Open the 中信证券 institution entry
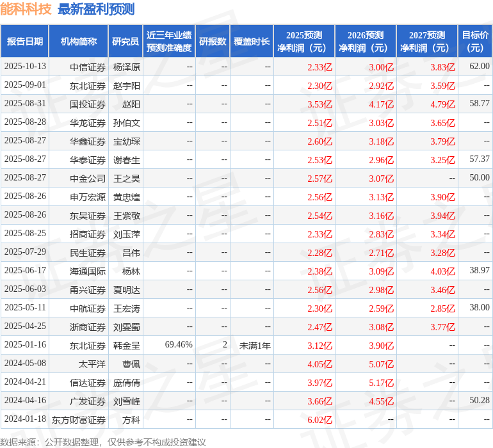493x448 pixels. [88, 67]
